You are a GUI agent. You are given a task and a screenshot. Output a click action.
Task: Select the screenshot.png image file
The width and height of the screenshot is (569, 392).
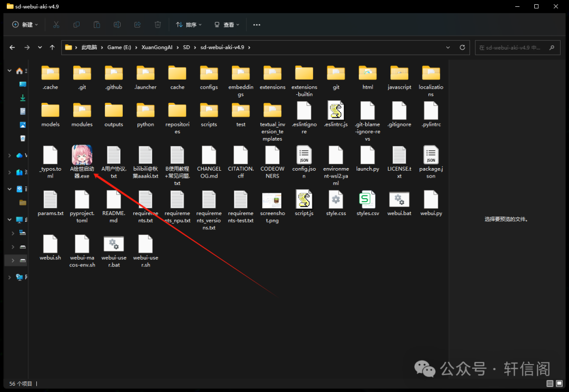tap(272, 200)
